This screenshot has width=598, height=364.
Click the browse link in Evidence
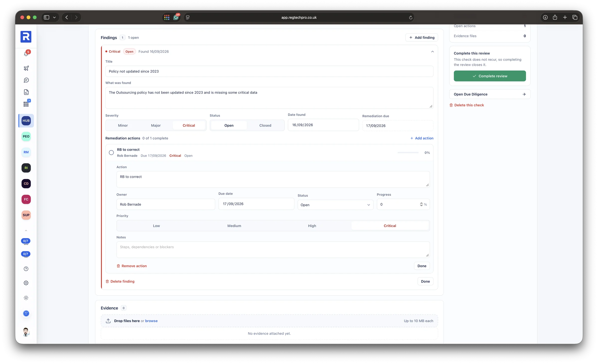click(151, 321)
